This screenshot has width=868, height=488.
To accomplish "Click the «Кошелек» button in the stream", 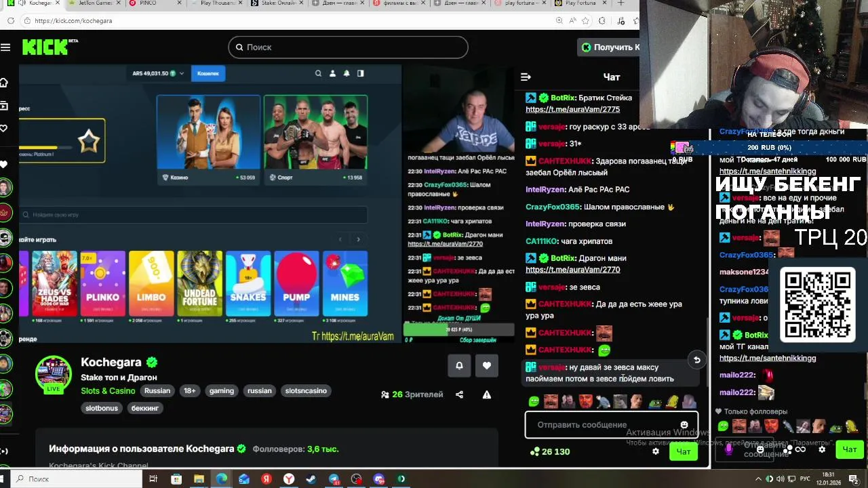I will coord(208,73).
